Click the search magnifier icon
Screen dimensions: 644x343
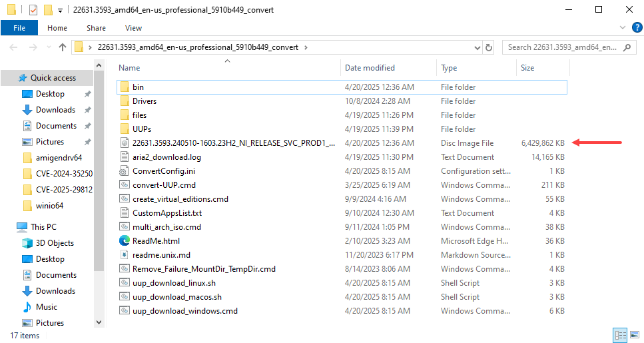627,47
